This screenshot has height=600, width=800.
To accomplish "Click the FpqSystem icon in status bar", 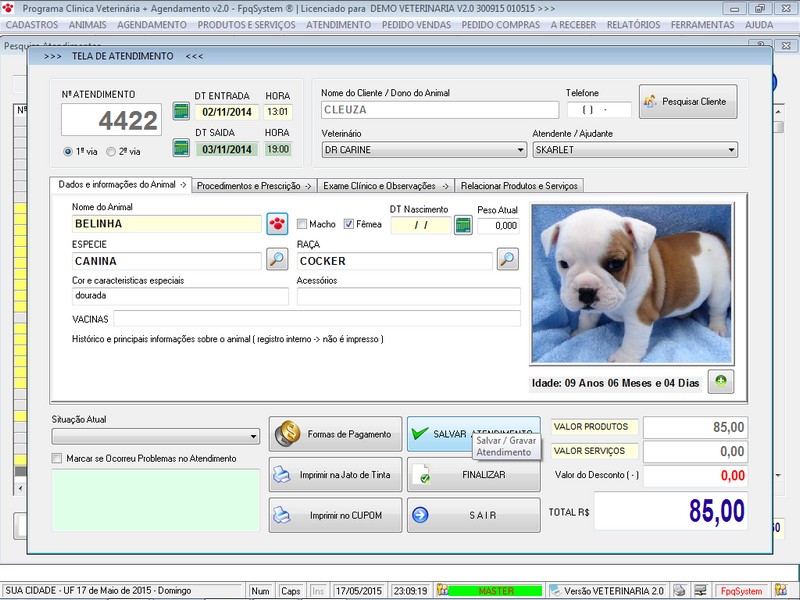I will pyautogui.click(x=741, y=591).
